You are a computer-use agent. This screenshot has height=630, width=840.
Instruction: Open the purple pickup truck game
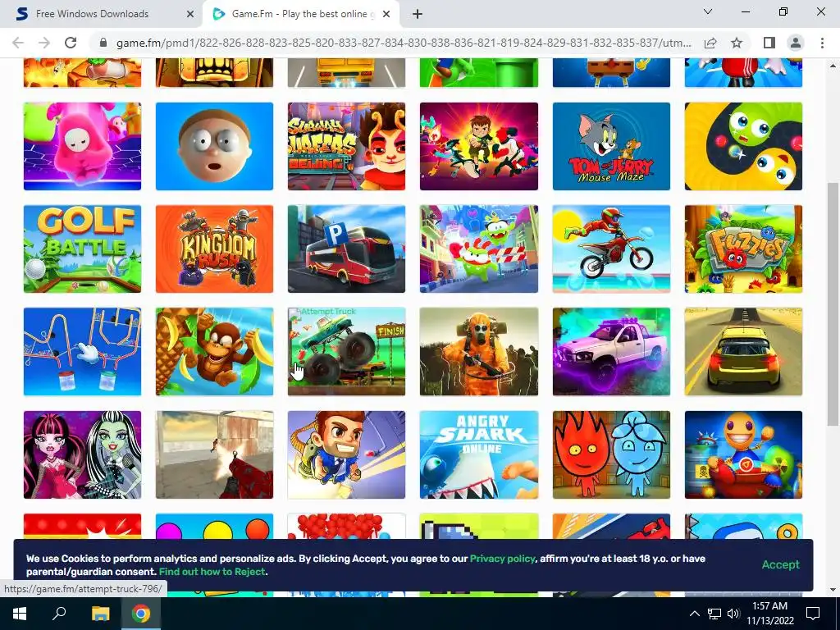click(611, 351)
